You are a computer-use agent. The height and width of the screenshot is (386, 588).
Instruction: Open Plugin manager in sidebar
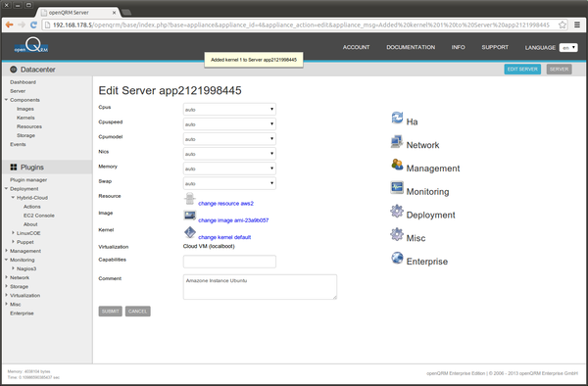click(x=28, y=180)
